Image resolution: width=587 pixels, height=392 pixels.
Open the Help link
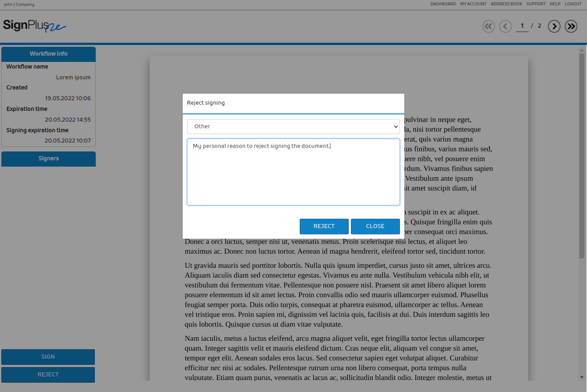[x=555, y=4]
